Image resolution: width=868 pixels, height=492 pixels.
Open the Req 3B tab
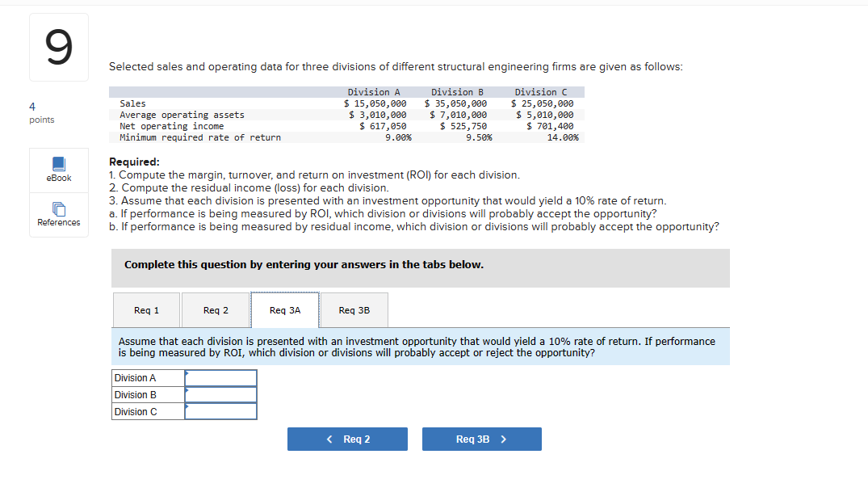(354, 309)
